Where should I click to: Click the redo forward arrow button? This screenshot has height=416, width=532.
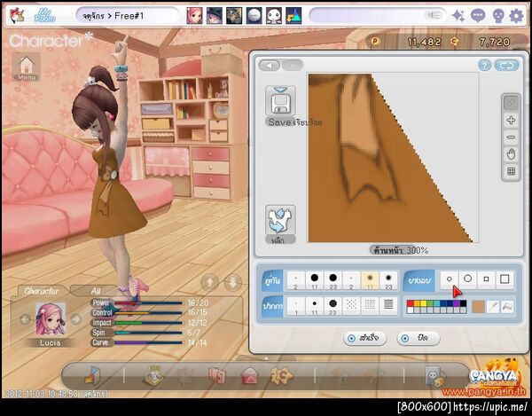point(292,65)
